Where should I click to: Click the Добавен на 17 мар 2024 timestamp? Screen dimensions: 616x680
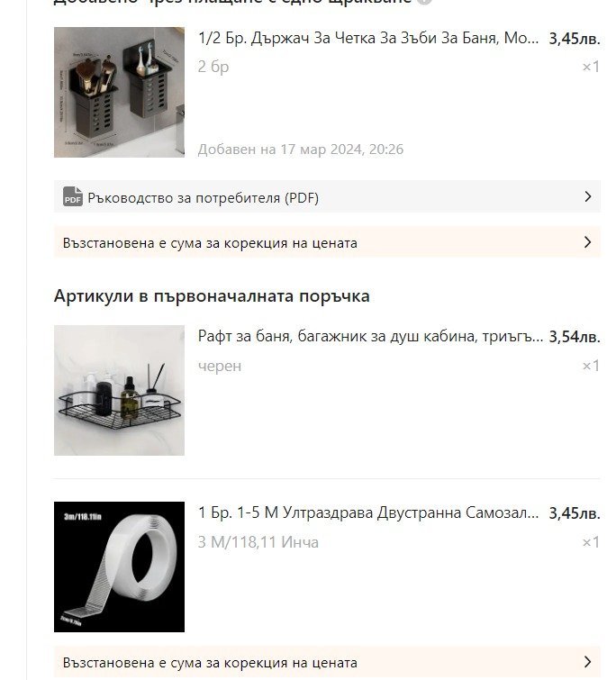coord(301,150)
